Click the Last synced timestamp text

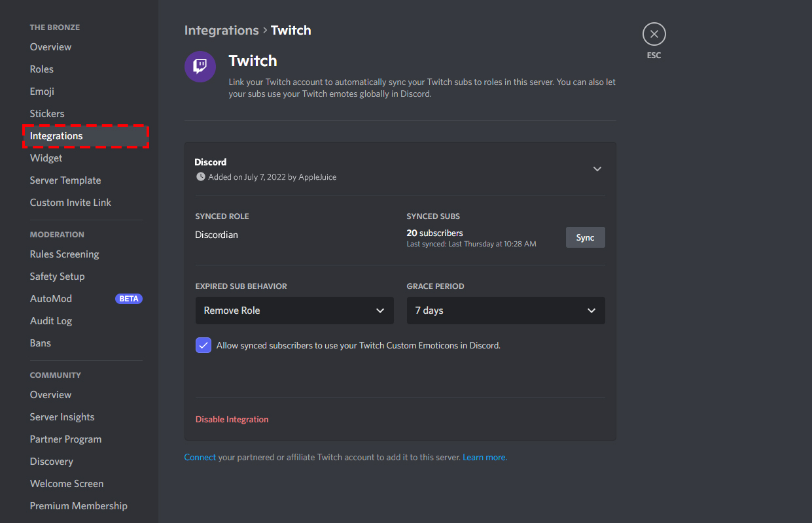pyautogui.click(x=471, y=244)
